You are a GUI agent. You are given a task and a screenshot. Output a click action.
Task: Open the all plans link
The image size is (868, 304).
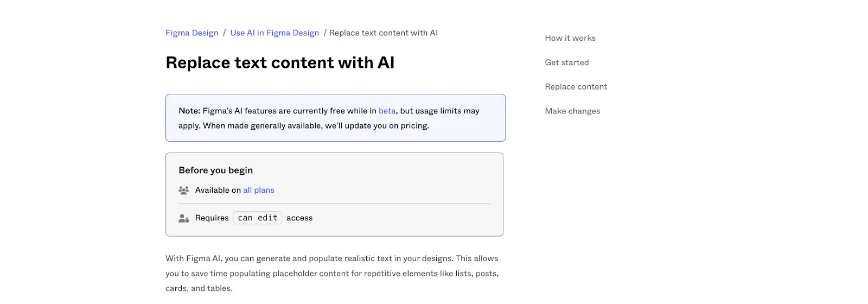[259, 190]
